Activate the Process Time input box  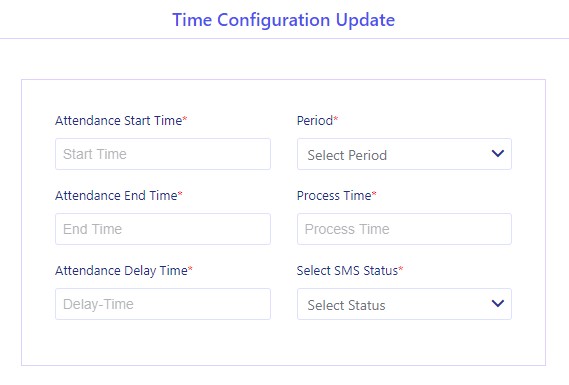(404, 229)
